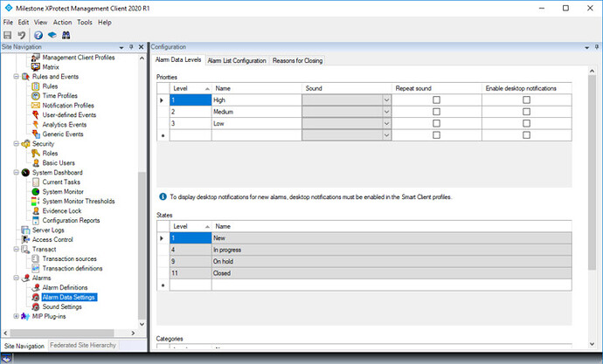Screen dimensions: 603x364
Task: Open the Tools menu
Action: (x=85, y=23)
